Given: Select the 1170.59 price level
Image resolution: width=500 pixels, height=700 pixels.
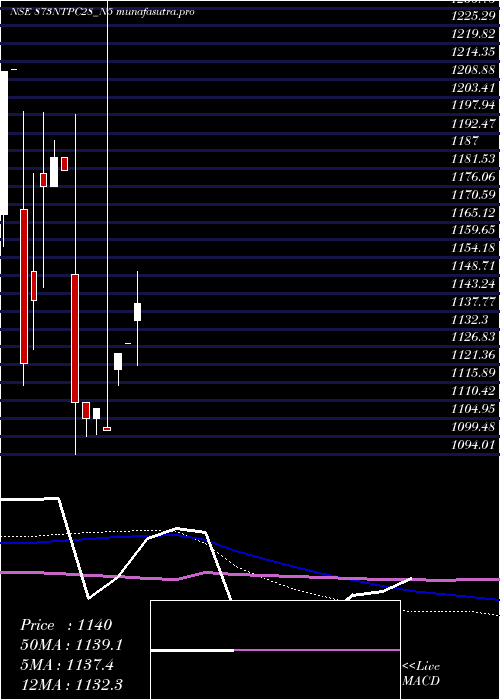Looking at the screenshot, I should (473, 194).
